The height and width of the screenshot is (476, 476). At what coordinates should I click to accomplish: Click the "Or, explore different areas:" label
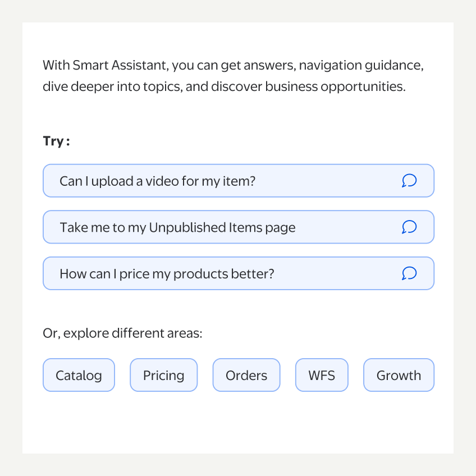(122, 333)
